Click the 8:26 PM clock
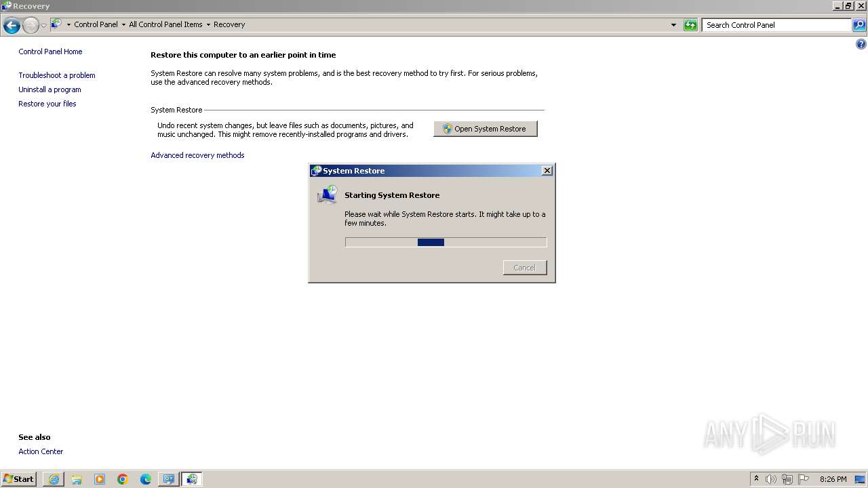868x488 pixels. coord(833,479)
